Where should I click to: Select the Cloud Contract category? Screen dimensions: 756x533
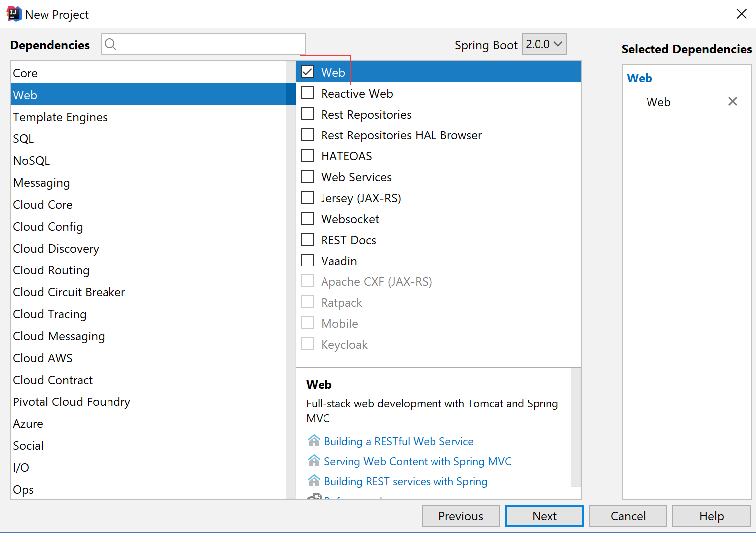coord(148,380)
